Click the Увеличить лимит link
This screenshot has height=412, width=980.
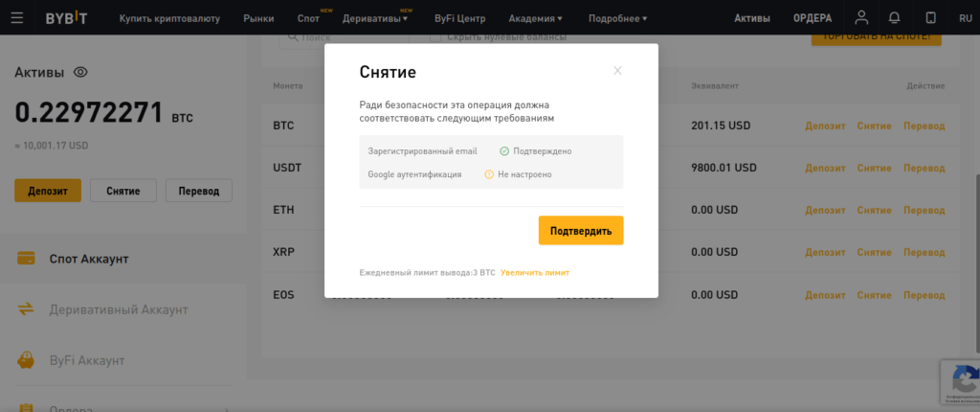pos(534,273)
